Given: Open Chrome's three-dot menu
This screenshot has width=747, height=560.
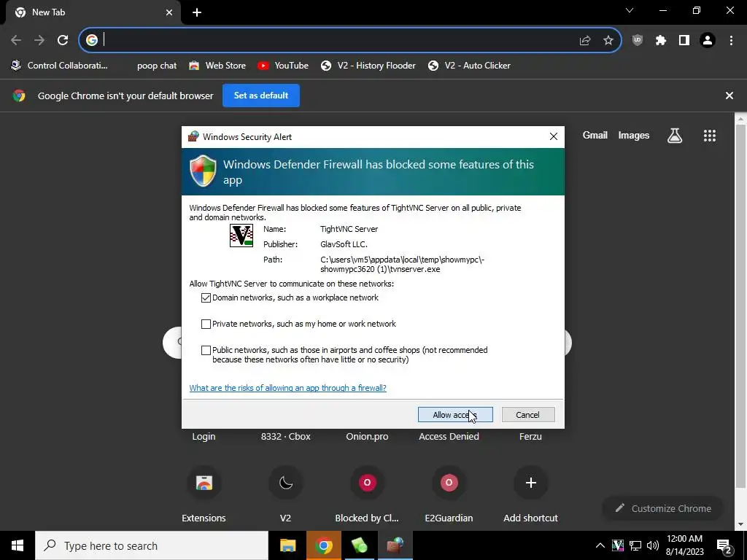Looking at the screenshot, I should (731, 41).
